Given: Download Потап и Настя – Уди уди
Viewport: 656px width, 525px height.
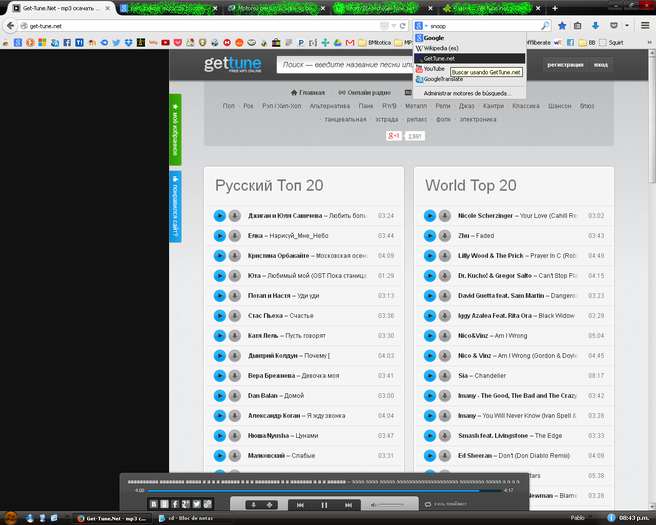Looking at the screenshot, I should point(234,295).
